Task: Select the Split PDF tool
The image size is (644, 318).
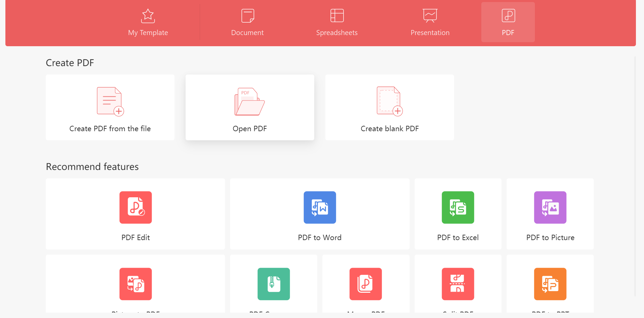Action: click(x=458, y=284)
